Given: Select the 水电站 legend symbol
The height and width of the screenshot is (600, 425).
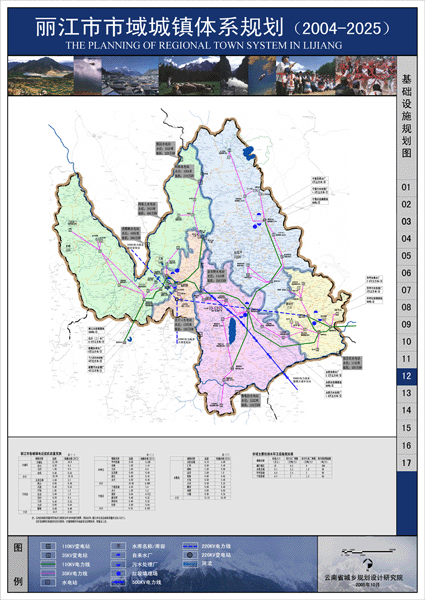Looking at the screenshot, I should (48, 582).
